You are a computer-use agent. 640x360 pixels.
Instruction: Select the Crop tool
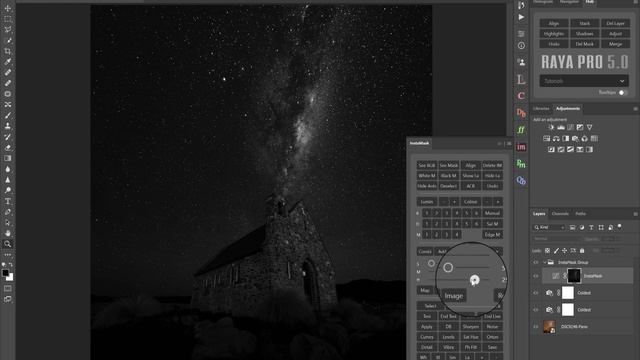click(8, 51)
